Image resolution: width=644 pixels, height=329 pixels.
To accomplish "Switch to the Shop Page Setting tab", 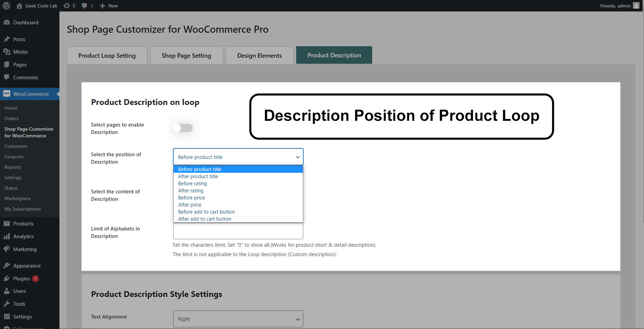I will [186, 55].
